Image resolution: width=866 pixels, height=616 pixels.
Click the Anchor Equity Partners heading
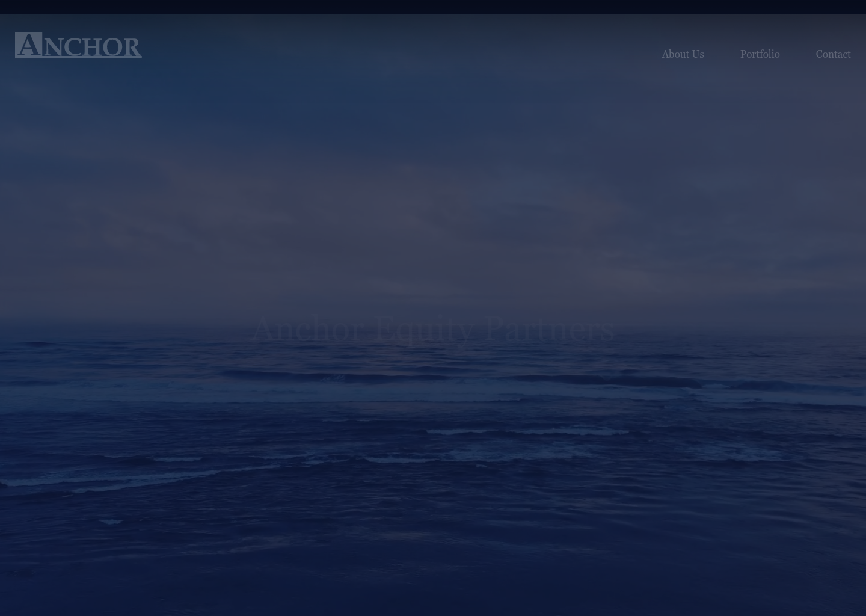433,329
